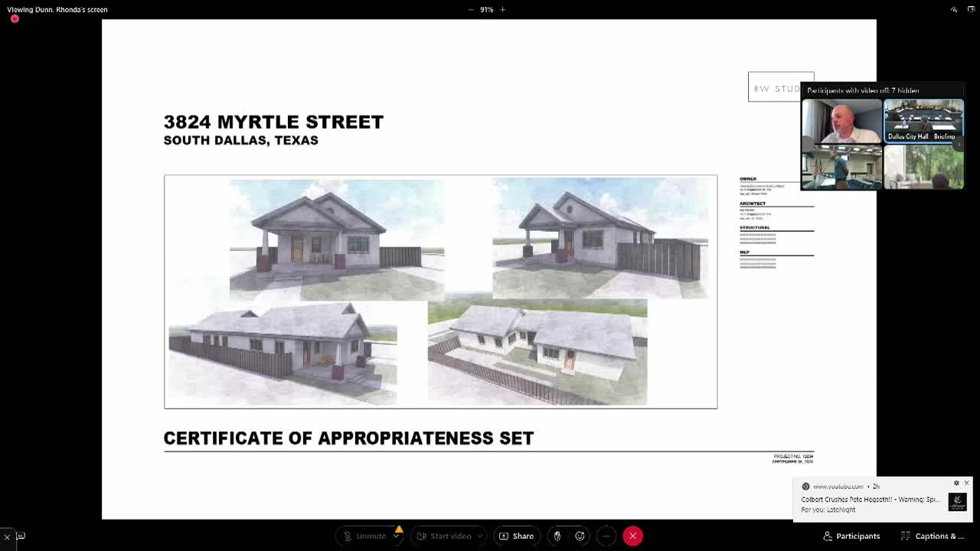Click the project number text
The height and width of the screenshot is (551, 980).
tap(793, 456)
